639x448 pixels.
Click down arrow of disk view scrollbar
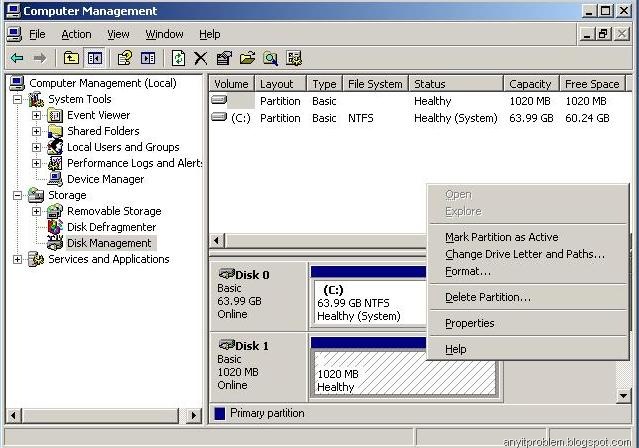(x=624, y=395)
